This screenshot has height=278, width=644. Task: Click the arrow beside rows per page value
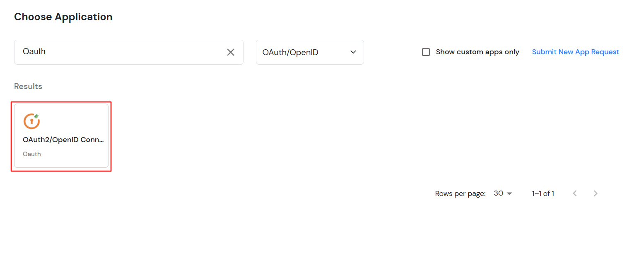pyautogui.click(x=510, y=193)
